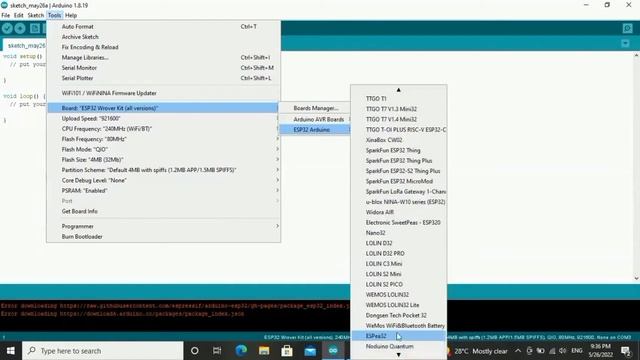Open Manage Libraries entry

163,58
